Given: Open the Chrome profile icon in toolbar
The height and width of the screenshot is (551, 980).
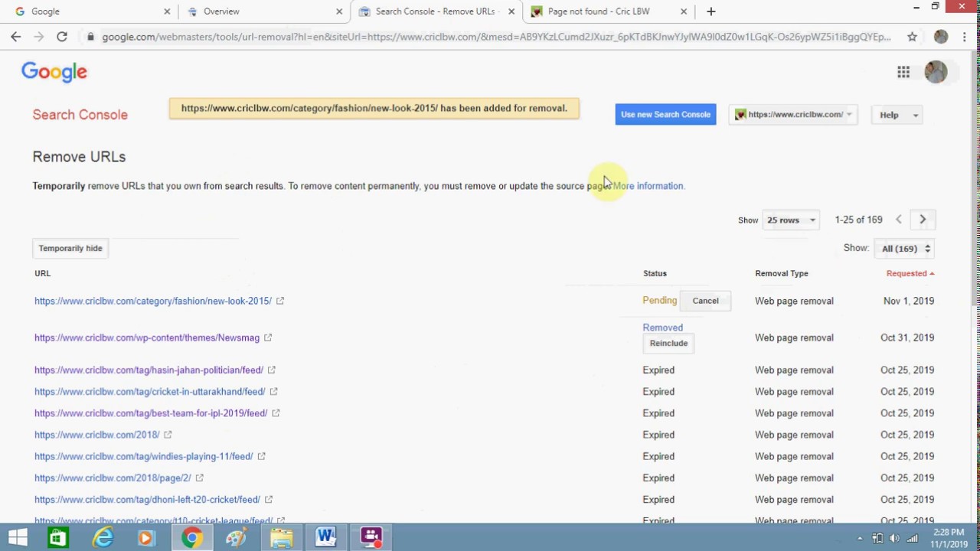Looking at the screenshot, I should pyautogui.click(x=941, y=37).
